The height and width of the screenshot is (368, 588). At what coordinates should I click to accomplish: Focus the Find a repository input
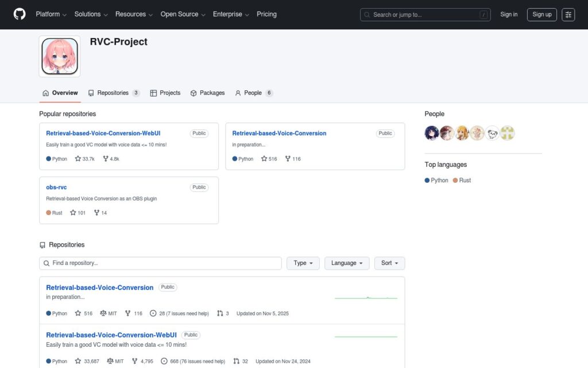[x=161, y=263]
